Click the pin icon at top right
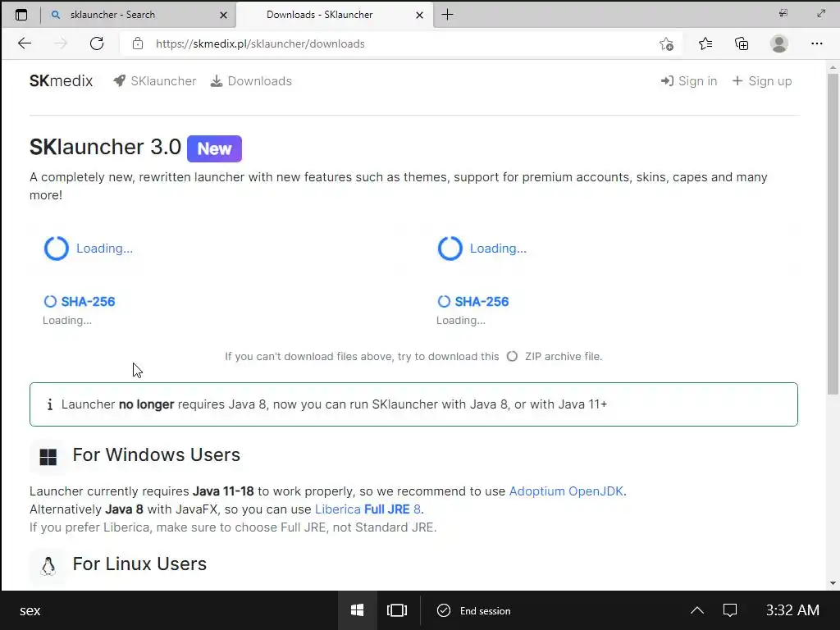840x630 pixels. (x=783, y=14)
